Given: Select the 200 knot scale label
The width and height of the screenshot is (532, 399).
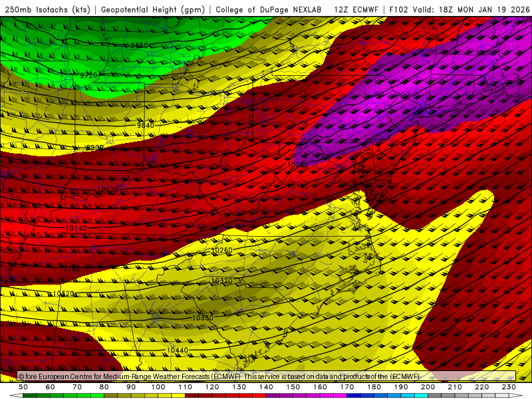Looking at the screenshot, I should coord(428,387).
